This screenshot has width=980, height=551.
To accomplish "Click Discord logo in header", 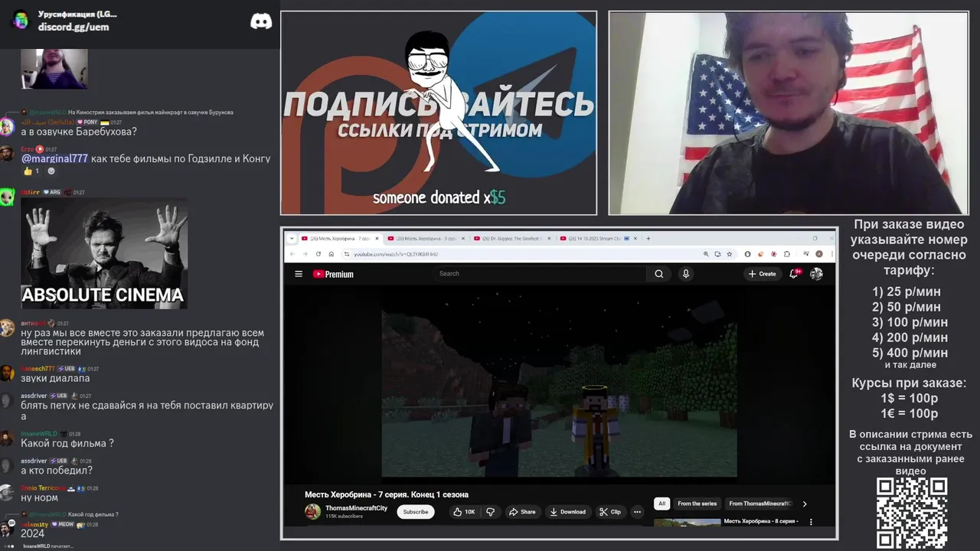I will pyautogui.click(x=261, y=21).
